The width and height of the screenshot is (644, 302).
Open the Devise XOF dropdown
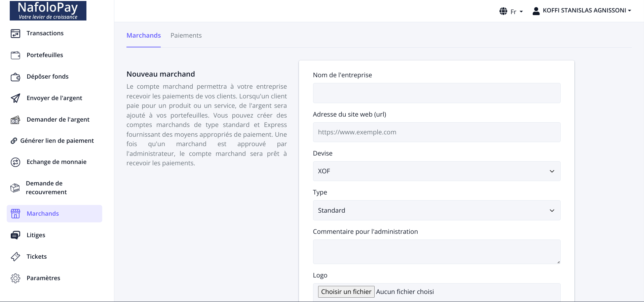(437, 171)
